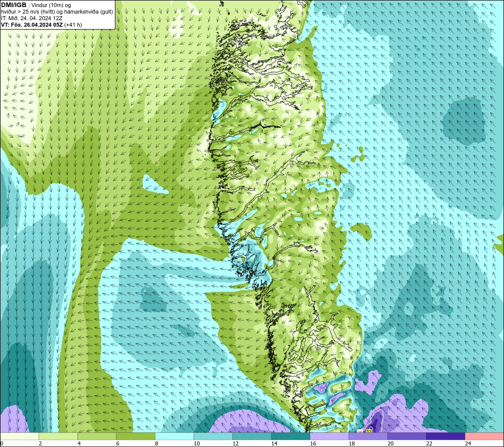Click the scale label 18

pos(352,443)
